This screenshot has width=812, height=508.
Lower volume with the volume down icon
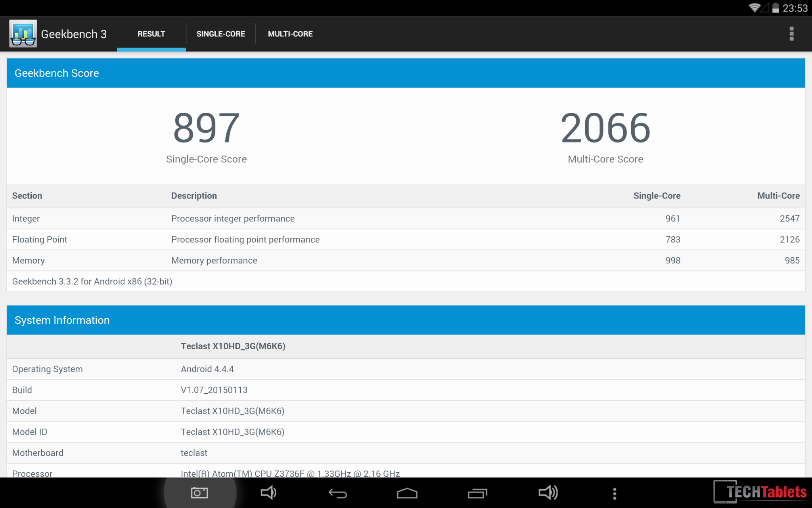click(268, 493)
